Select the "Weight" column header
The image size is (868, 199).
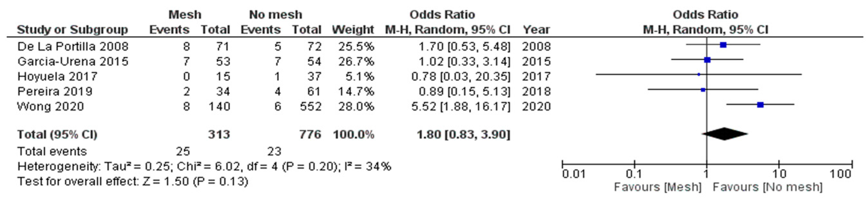[x=353, y=30]
